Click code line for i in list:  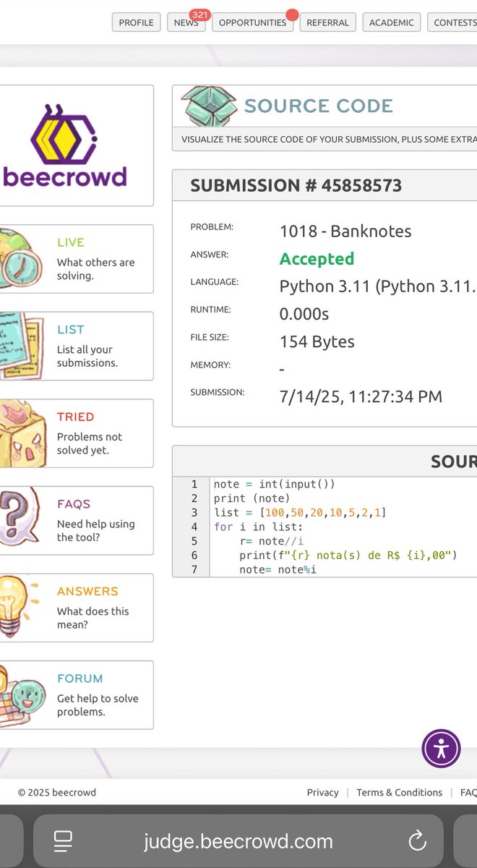[258, 527]
